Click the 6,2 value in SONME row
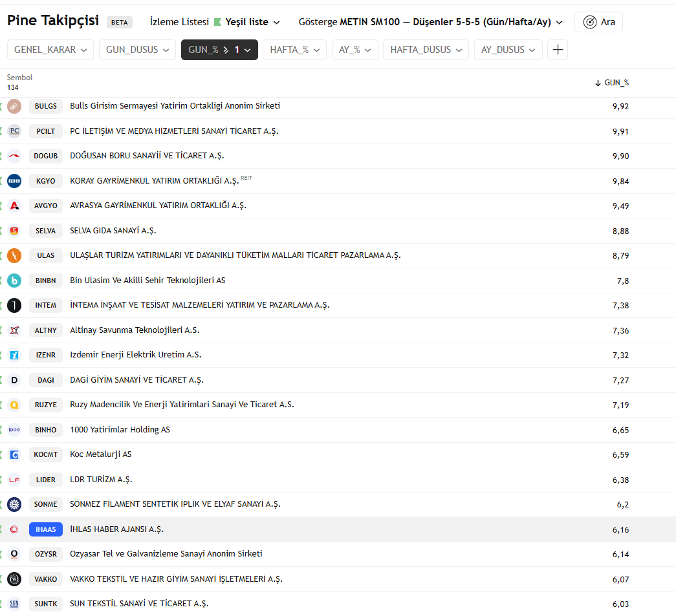The height and width of the screenshot is (616, 676). [x=623, y=504]
